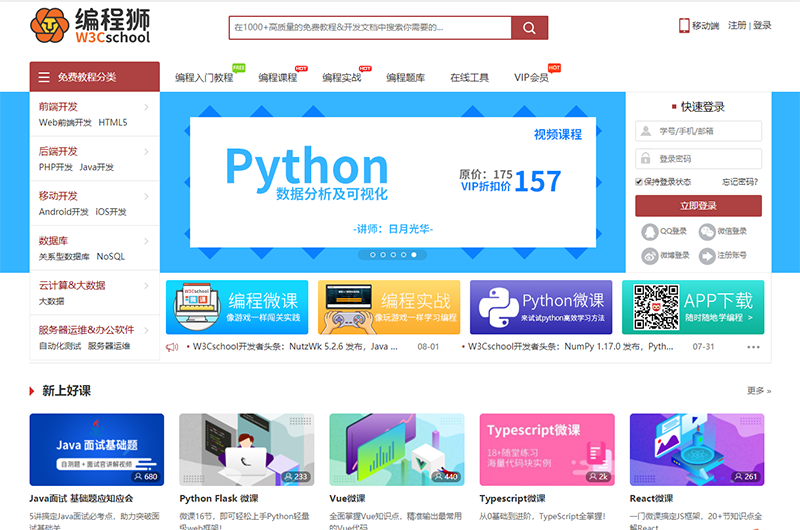Click the Java开发 link
Viewport: 800px width, 530px height.
click(x=96, y=167)
